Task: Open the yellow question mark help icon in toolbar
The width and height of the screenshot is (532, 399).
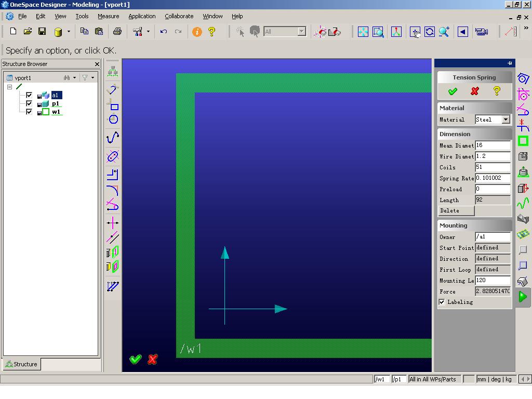Action: pyautogui.click(x=212, y=32)
